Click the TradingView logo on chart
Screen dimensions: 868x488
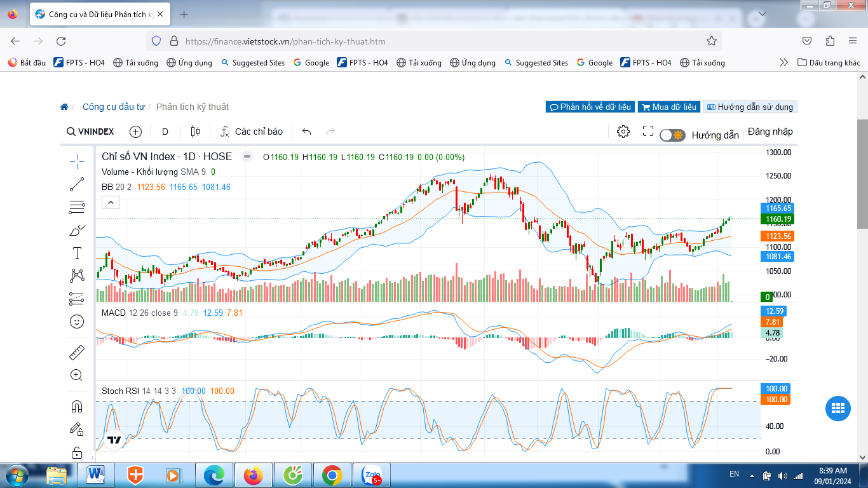click(x=114, y=439)
